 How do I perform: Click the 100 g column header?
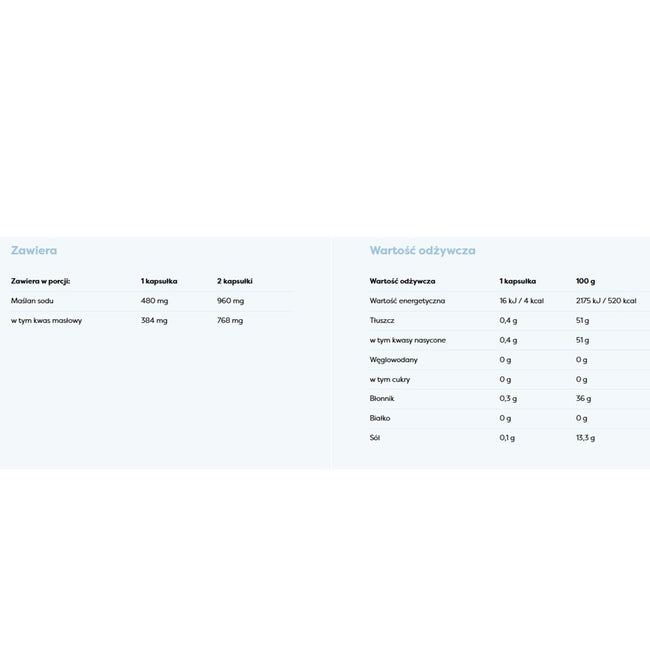click(585, 281)
